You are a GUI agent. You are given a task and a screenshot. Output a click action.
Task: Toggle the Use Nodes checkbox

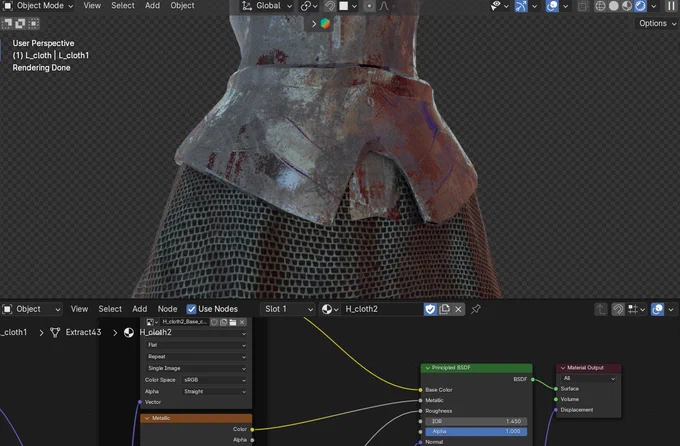pyautogui.click(x=191, y=309)
